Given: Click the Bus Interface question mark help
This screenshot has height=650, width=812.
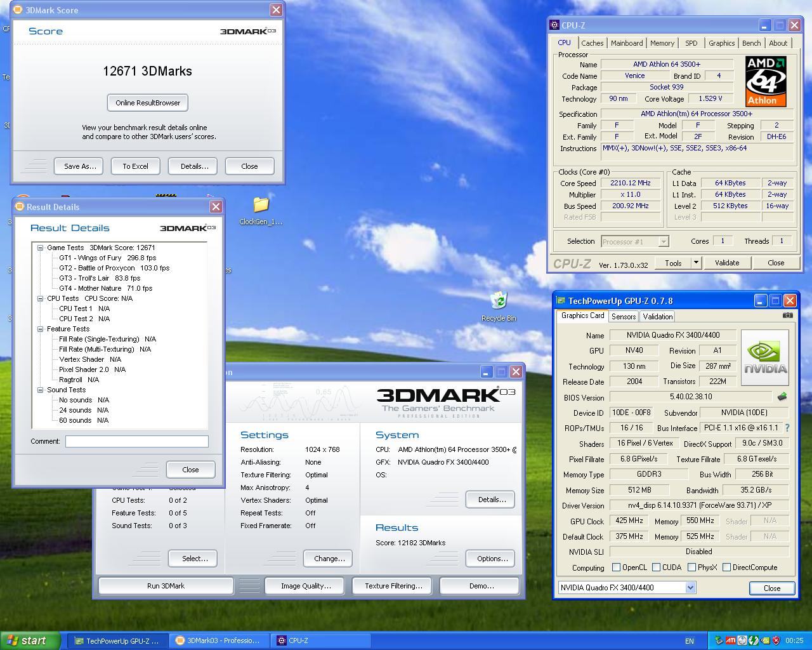Looking at the screenshot, I should click(x=787, y=428).
